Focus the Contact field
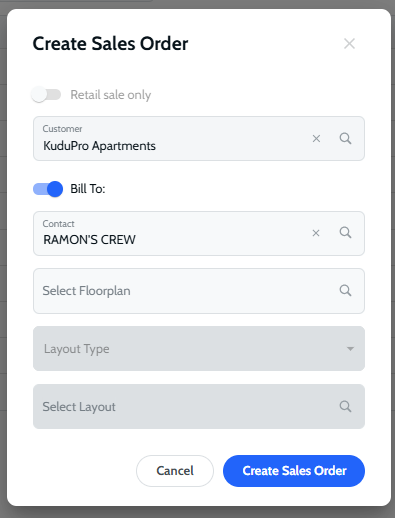This screenshot has width=395, height=518. coord(199,233)
